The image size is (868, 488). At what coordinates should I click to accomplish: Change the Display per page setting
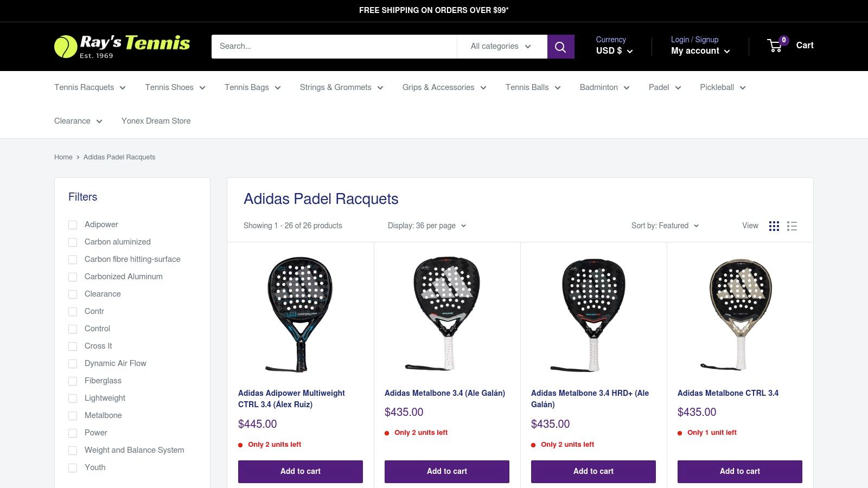pyautogui.click(x=426, y=226)
